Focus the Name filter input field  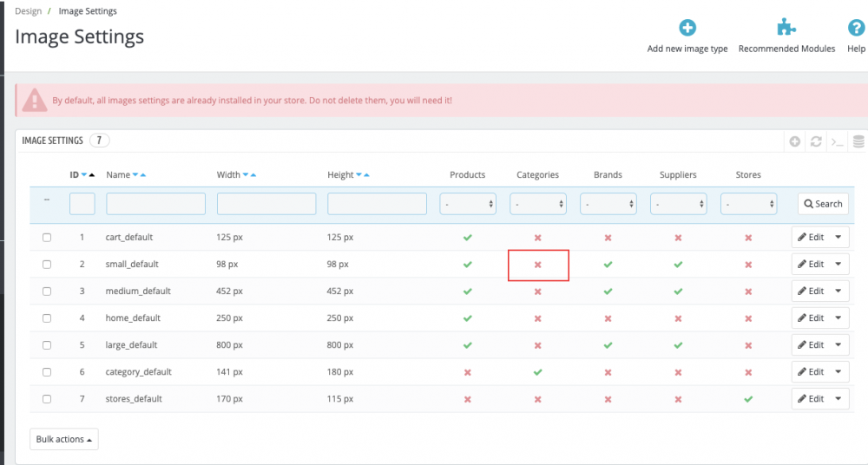tap(155, 204)
